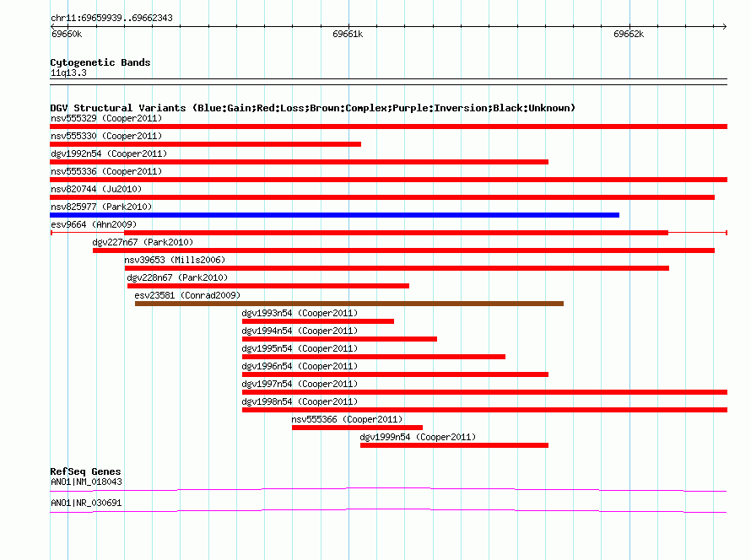Open the dgv1999n54 (Cooper2011) label
Image resolution: width=751 pixels, height=560 pixels.
point(419,437)
